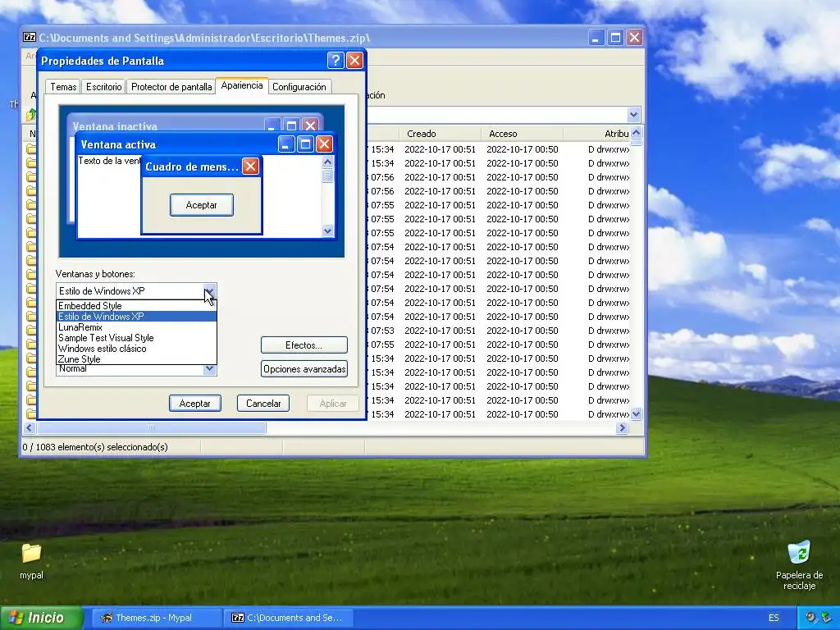Click the Texto de la ventana preview text

point(109,161)
